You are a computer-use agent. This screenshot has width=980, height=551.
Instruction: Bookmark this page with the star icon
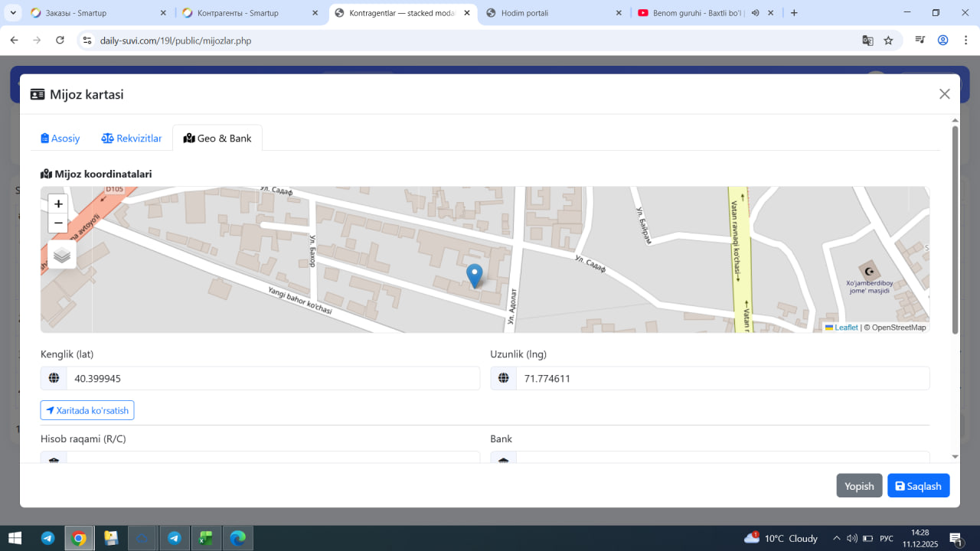(x=888, y=41)
